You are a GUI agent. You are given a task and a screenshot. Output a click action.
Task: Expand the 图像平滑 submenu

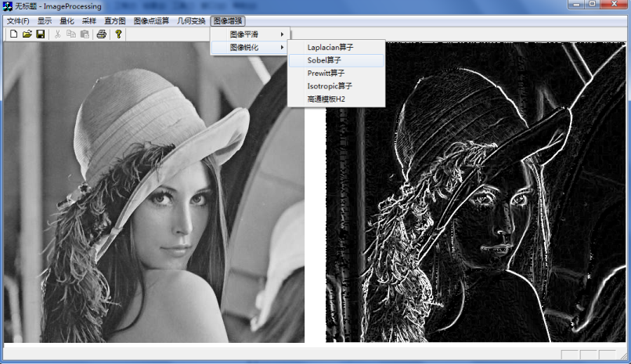250,34
